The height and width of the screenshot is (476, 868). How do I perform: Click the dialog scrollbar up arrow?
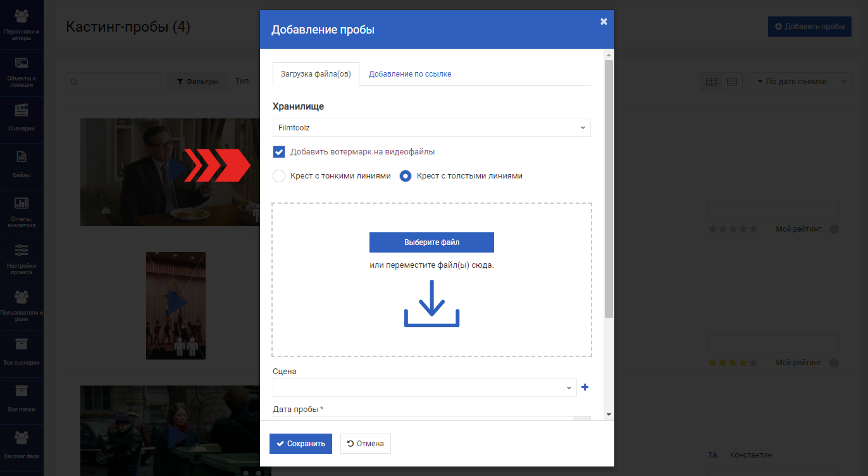pos(609,55)
